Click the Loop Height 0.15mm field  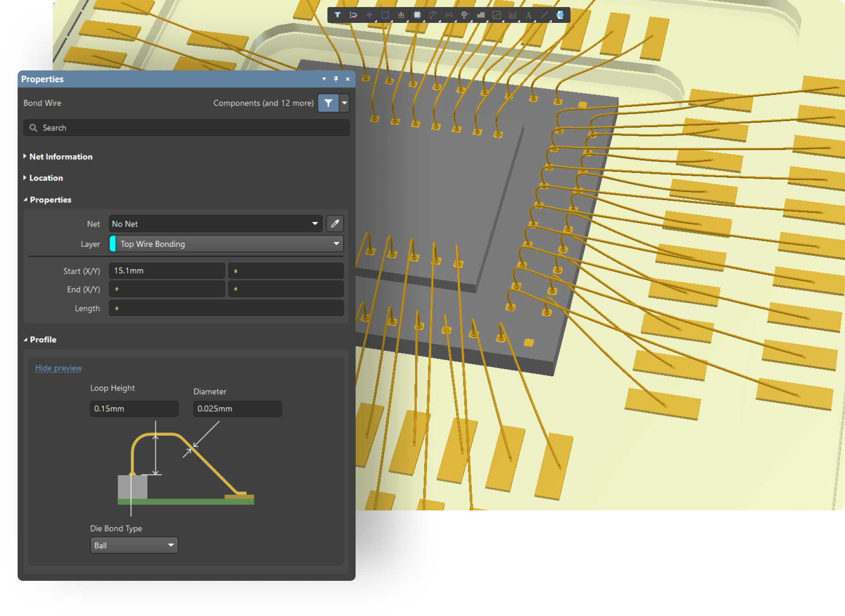[134, 408]
